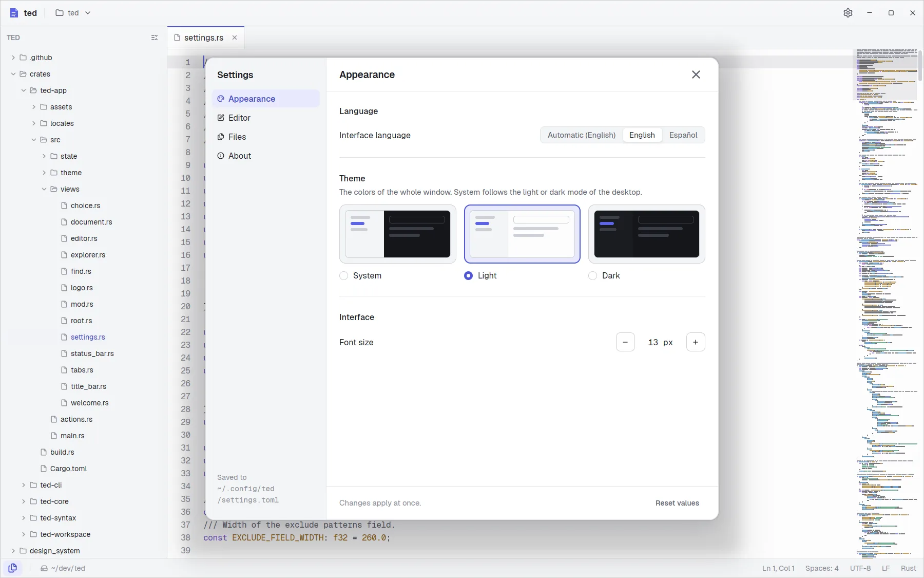This screenshot has height=578, width=924.
Task: Collapse the ted-app folder
Action: [x=24, y=90]
